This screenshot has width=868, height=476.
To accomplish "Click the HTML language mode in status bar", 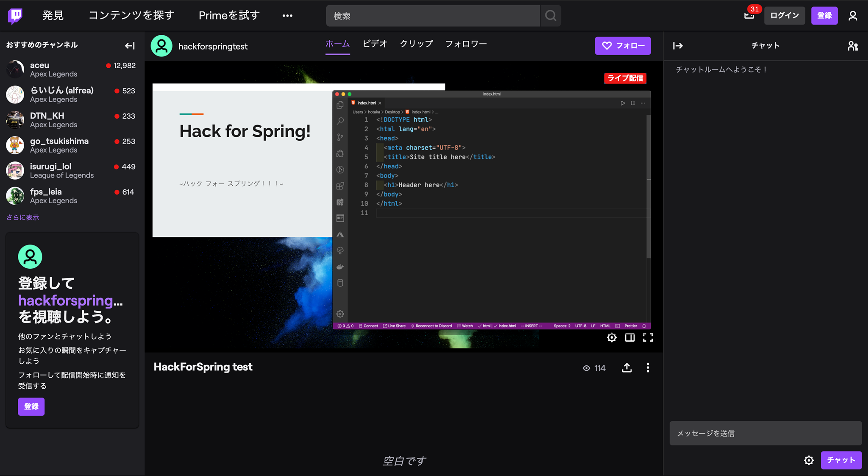I will click(605, 326).
